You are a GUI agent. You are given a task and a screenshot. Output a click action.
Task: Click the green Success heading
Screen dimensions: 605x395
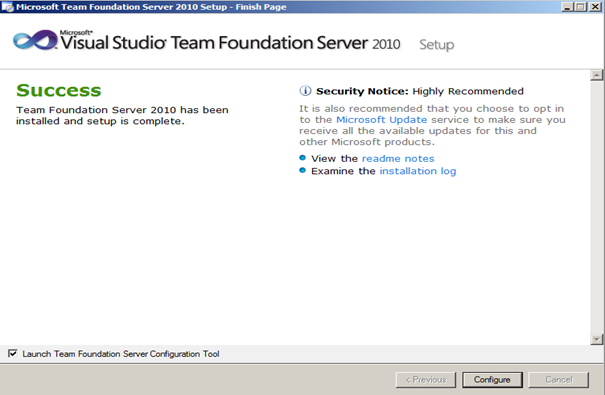[59, 91]
